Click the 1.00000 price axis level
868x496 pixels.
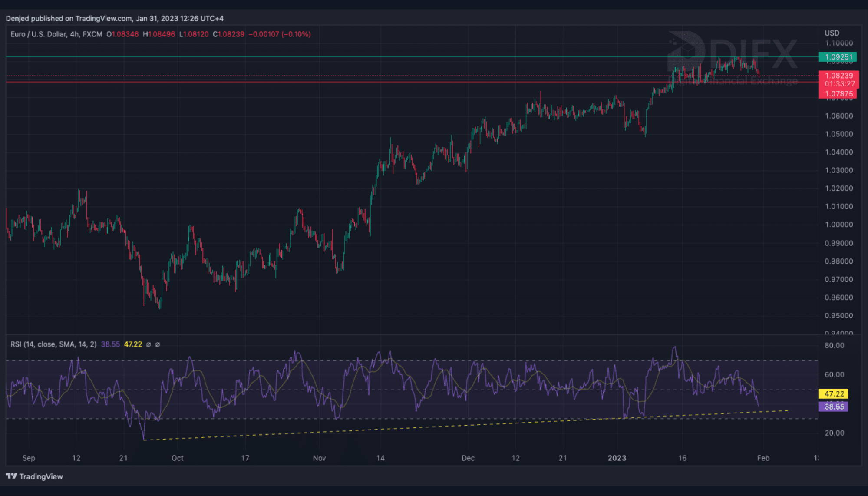(x=838, y=225)
